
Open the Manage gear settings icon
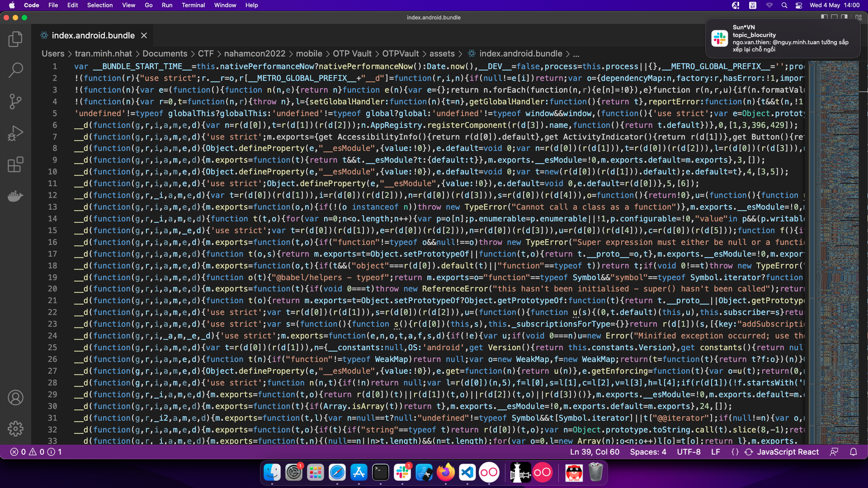(x=15, y=429)
